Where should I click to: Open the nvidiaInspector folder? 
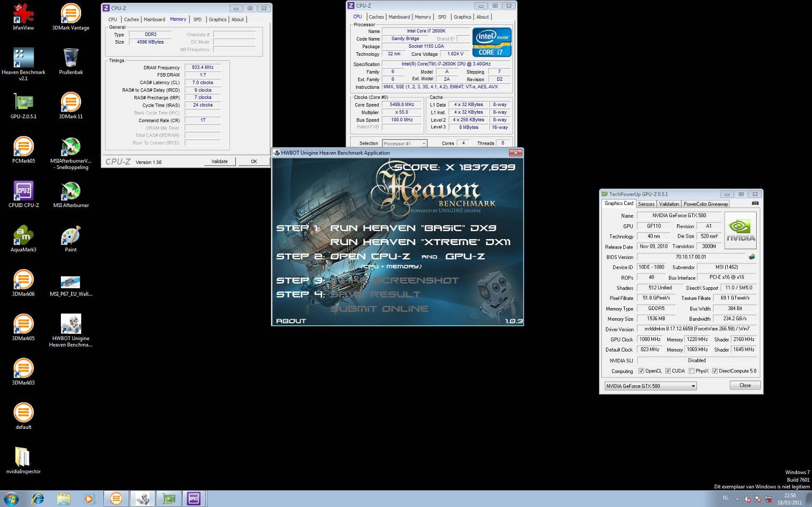[23, 460]
